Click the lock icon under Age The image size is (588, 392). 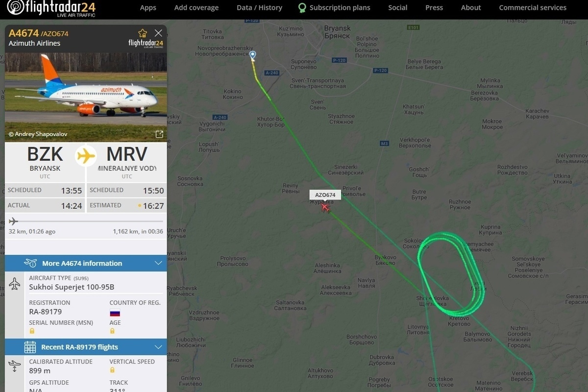click(x=112, y=331)
